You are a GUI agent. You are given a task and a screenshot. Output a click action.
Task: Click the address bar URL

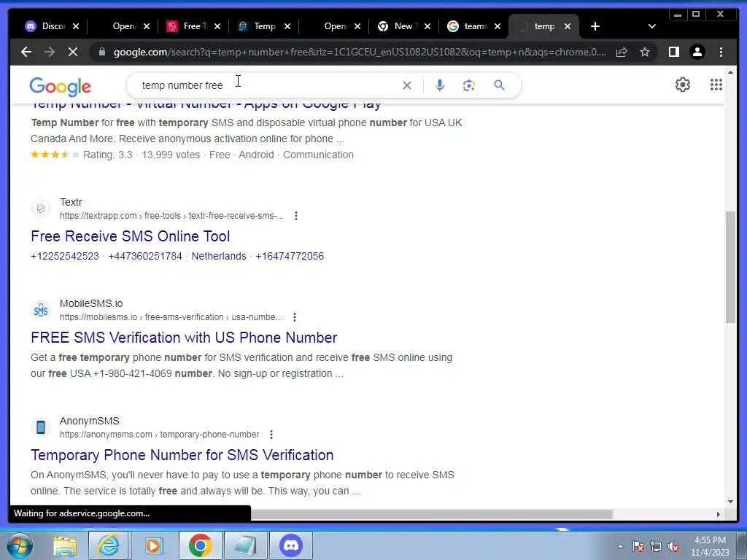[x=360, y=52]
